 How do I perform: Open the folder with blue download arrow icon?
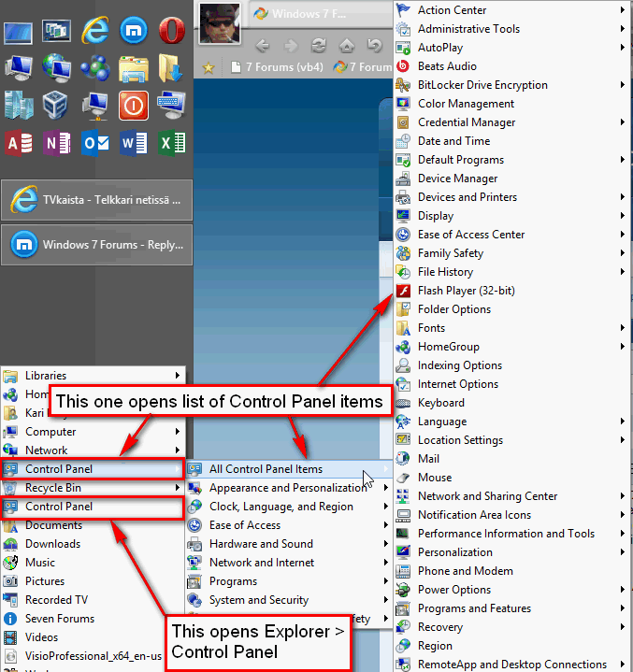click(x=171, y=67)
